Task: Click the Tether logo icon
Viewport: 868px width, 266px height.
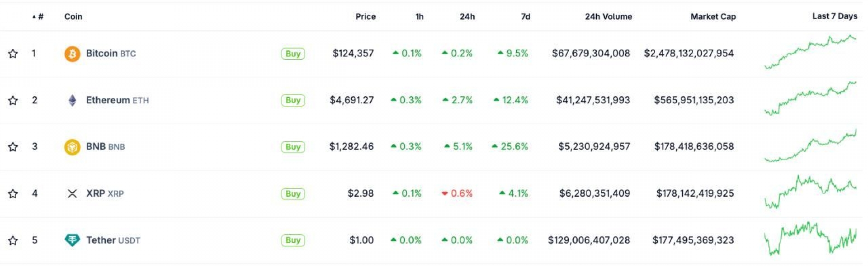Action: tap(72, 240)
